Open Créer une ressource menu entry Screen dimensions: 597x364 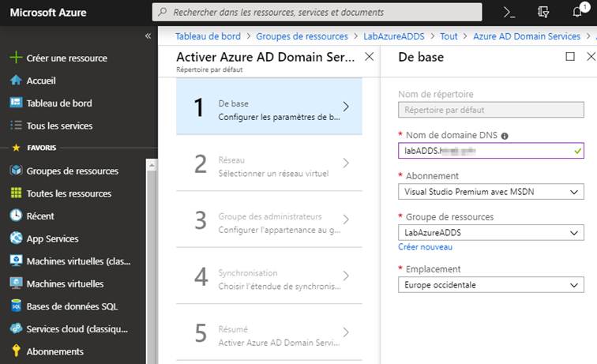click(x=67, y=58)
